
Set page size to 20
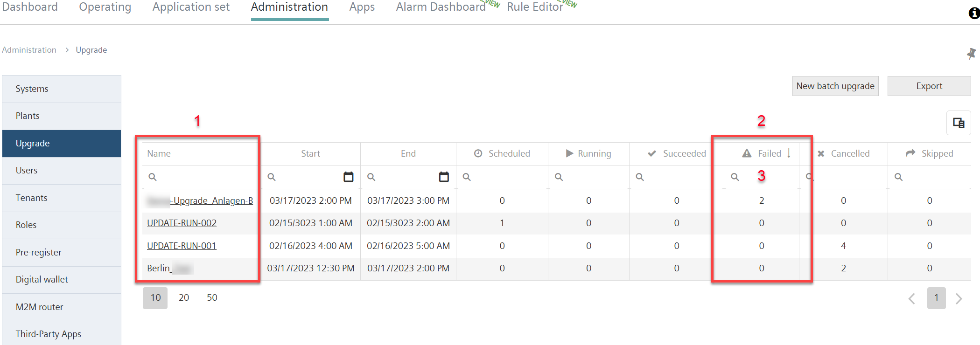pos(184,298)
